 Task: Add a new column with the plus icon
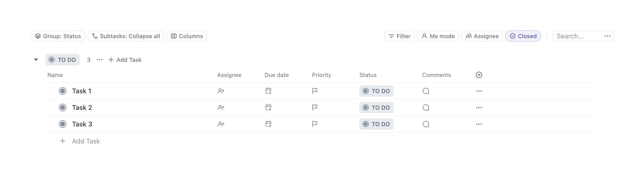pos(479,75)
